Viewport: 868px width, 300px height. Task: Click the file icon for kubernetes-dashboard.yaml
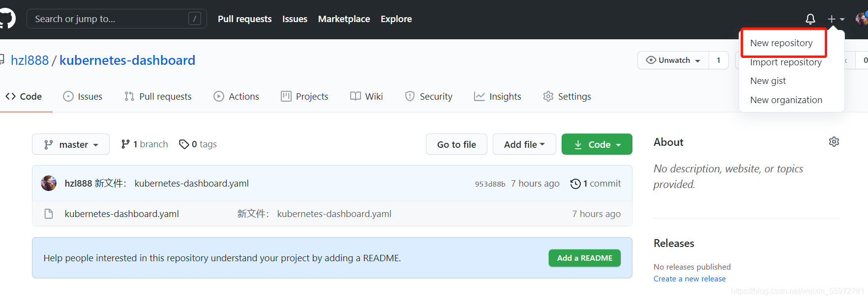(x=49, y=214)
